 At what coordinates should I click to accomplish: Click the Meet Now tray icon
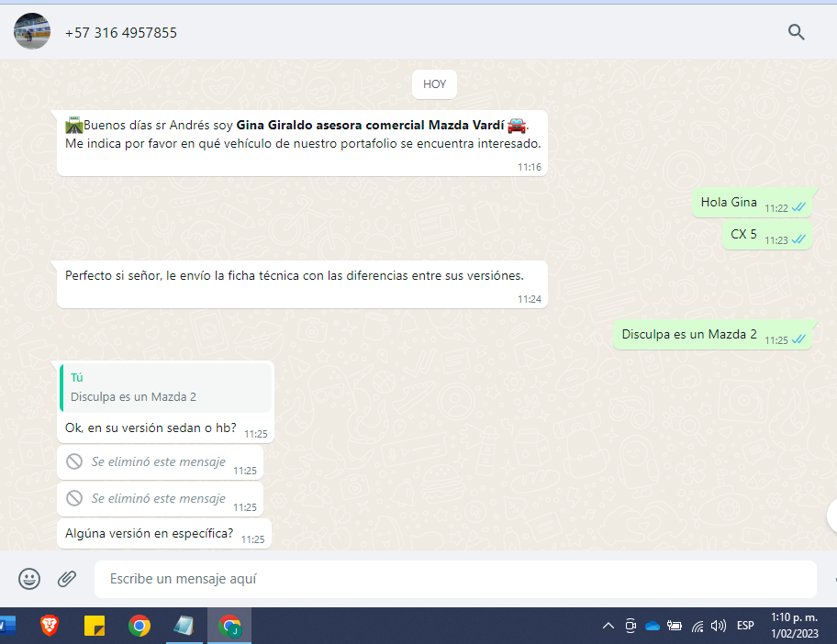coord(631,626)
